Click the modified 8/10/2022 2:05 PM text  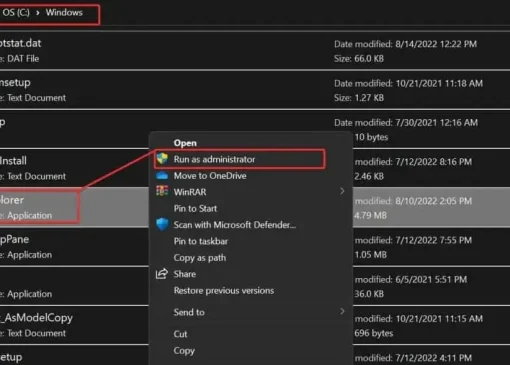[x=413, y=201]
